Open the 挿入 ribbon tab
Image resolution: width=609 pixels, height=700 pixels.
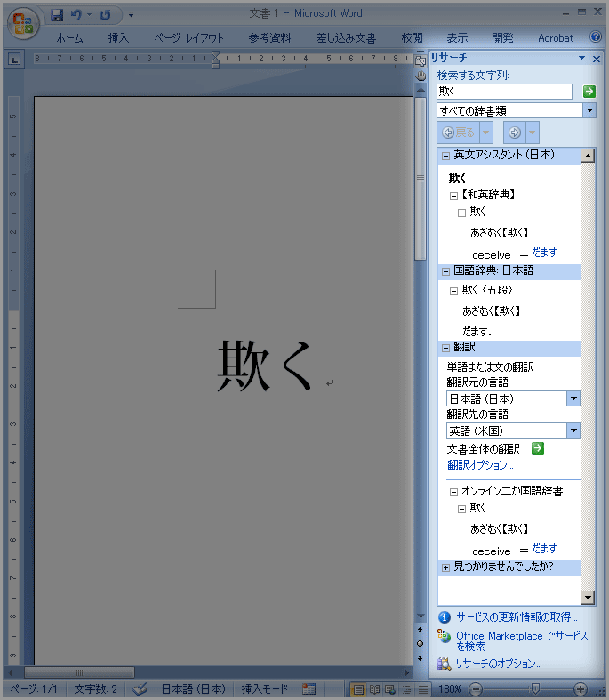click(118, 38)
